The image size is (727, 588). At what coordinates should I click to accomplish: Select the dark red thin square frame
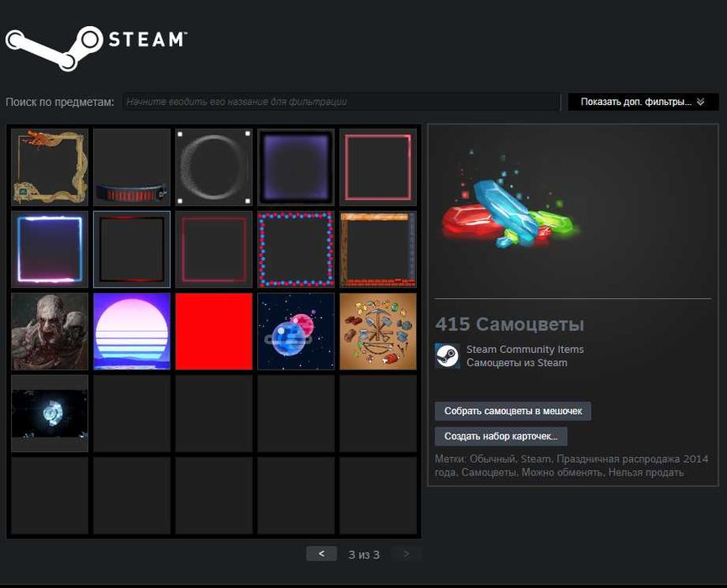click(213, 249)
